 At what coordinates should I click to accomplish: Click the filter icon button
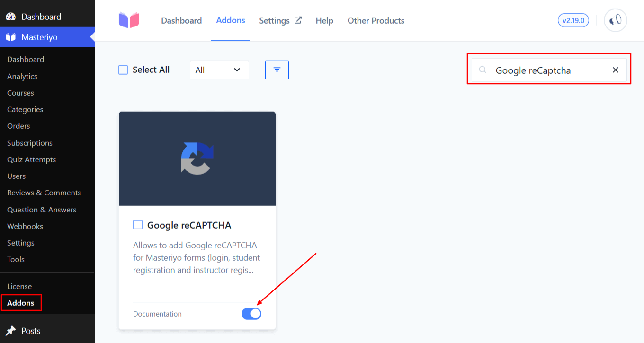pos(277,70)
